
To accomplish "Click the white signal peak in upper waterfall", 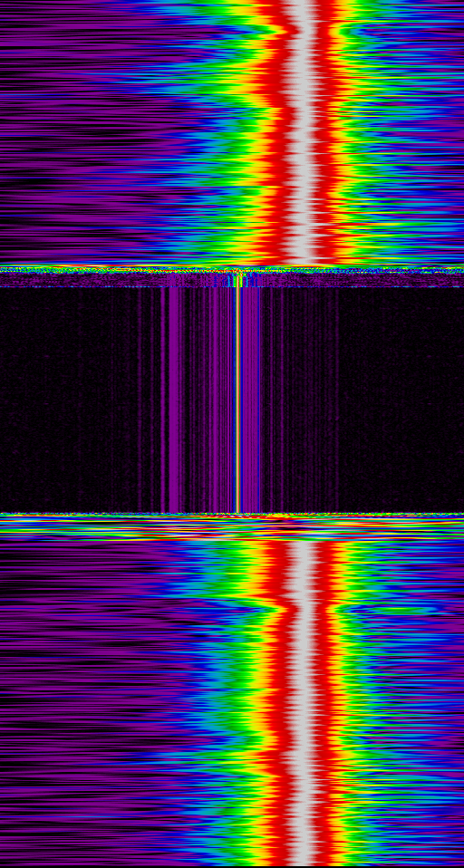I will pyautogui.click(x=304, y=133).
